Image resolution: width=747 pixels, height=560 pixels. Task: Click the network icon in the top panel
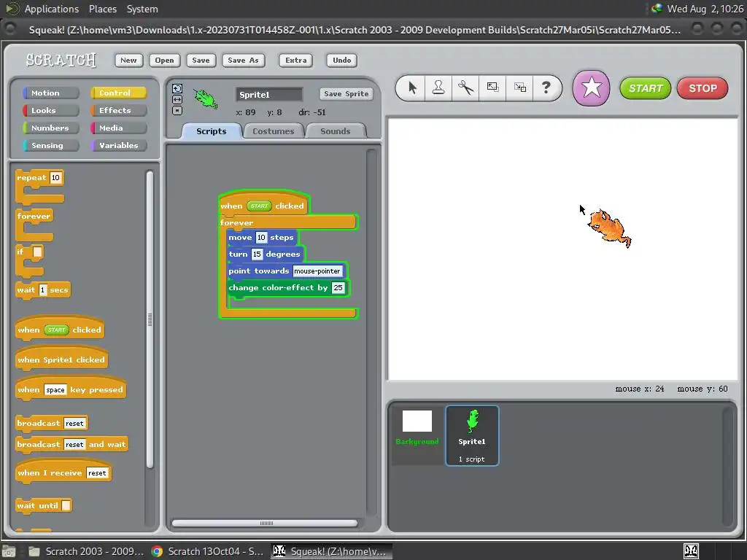[x=657, y=9]
